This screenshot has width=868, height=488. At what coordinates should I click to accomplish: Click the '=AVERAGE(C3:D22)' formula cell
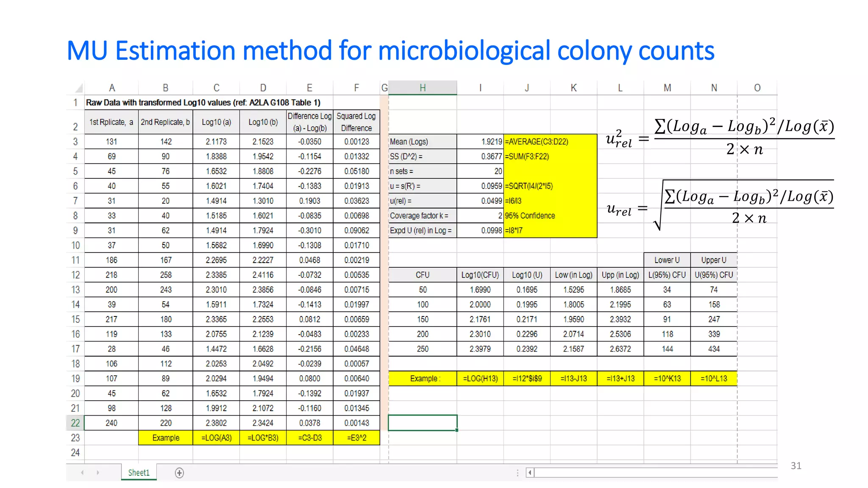[x=550, y=141]
